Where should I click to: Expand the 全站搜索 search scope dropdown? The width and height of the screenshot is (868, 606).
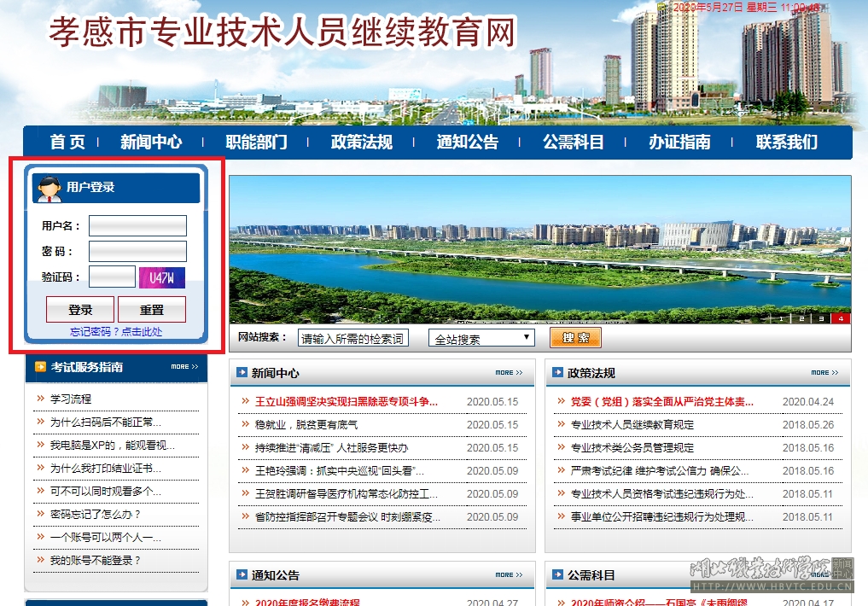[481, 338]
